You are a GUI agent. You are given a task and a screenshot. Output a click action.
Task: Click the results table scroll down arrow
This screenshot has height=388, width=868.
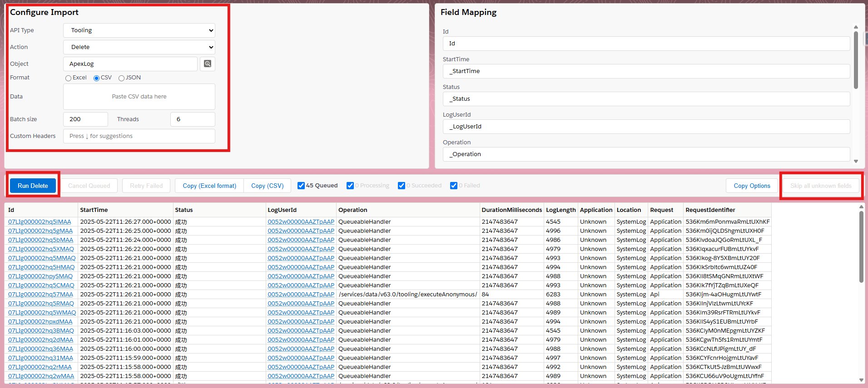click(x=861, y=380)
